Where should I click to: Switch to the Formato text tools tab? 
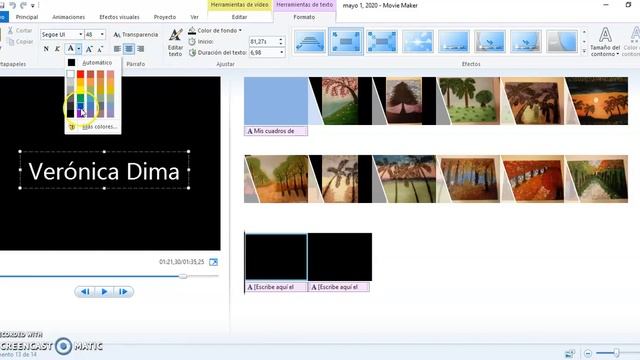tap(304, 17)
